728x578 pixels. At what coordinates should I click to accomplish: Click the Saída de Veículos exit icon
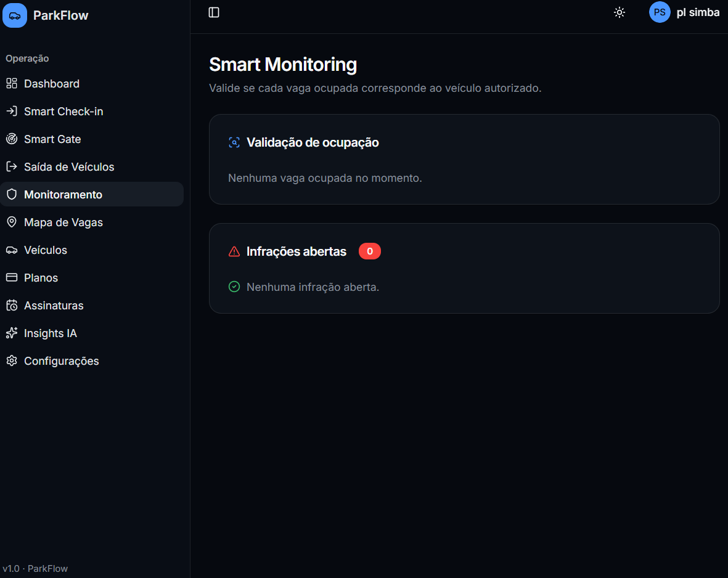pyautogui.click(x=12, y=166)
